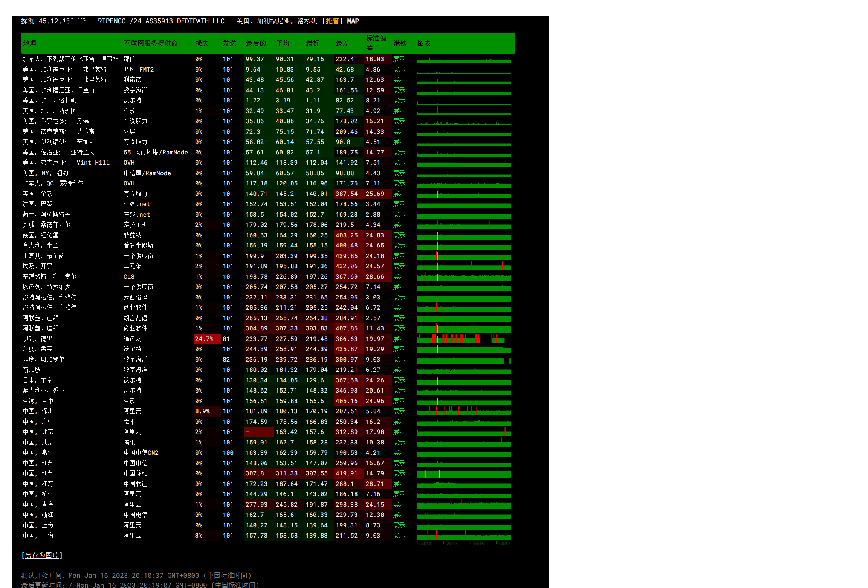Click the 20:13 graph time marker
The image size is (868, 588).
(x=451, y=544)
